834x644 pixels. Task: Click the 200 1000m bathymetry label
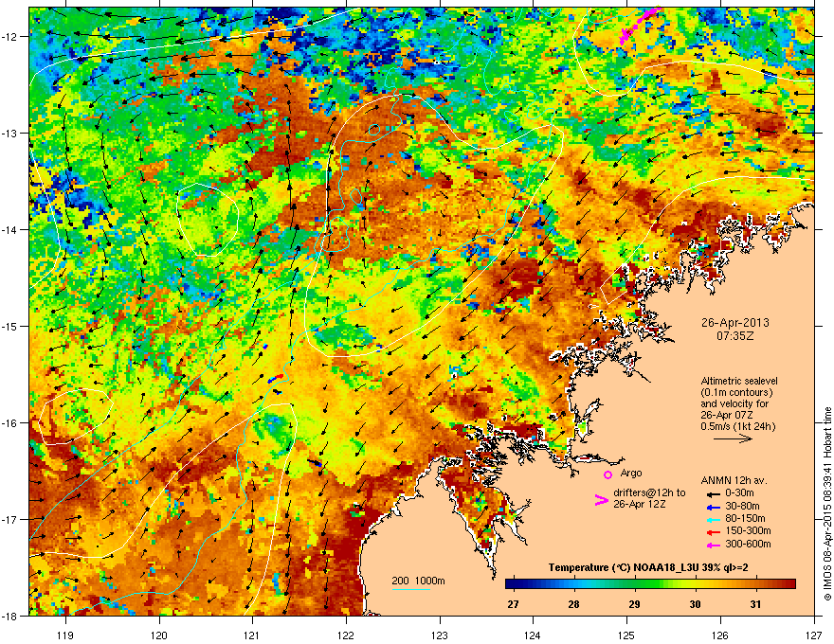pos(418,581)
